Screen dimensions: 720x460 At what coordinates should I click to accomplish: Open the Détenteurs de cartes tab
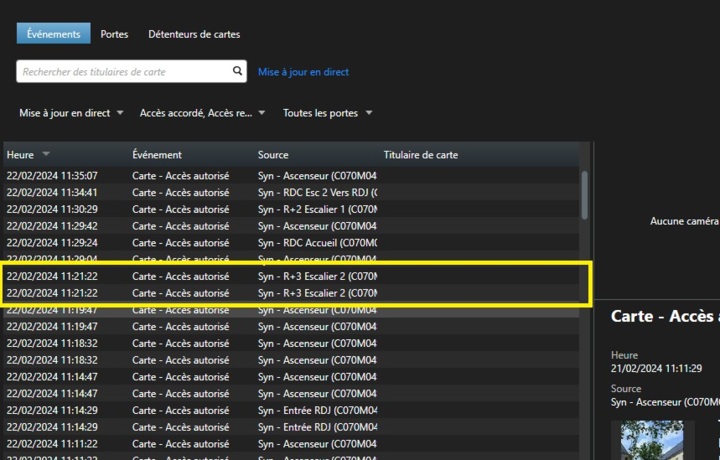pyautogui.click(x=194, y=34)
